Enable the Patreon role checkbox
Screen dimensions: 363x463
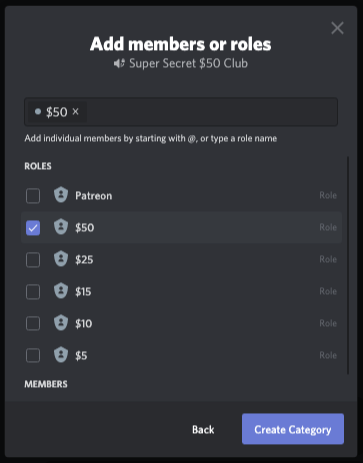(33, 196)
